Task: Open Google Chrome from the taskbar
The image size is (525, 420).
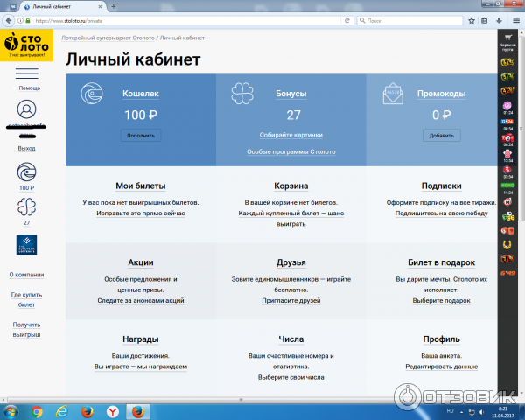Action: (37, 410)
